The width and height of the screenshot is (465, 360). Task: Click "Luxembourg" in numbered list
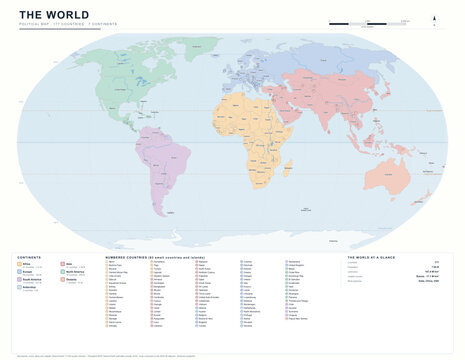[x=250, y=297]
